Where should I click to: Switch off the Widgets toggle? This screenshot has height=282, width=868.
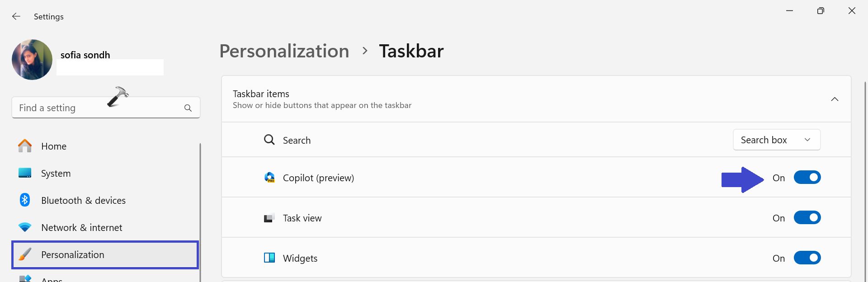click(x=807, y=258)
